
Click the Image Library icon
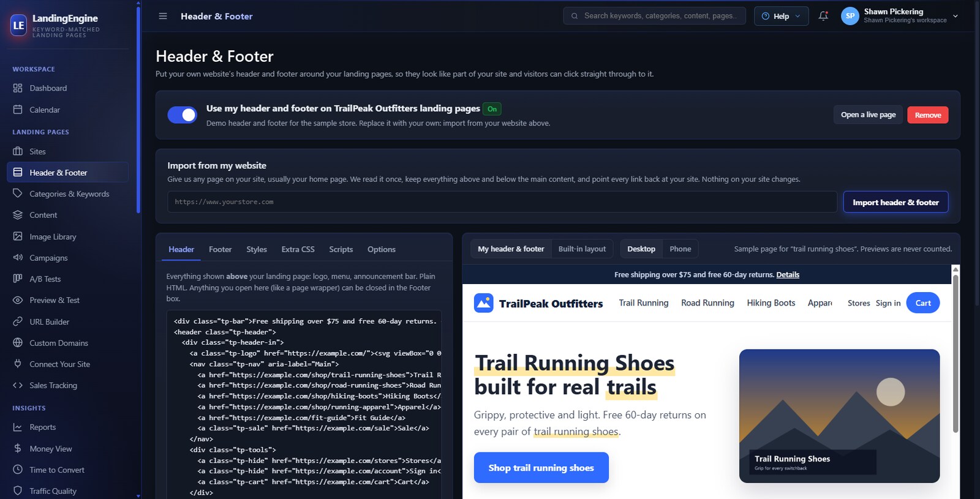tap(18, 236)
